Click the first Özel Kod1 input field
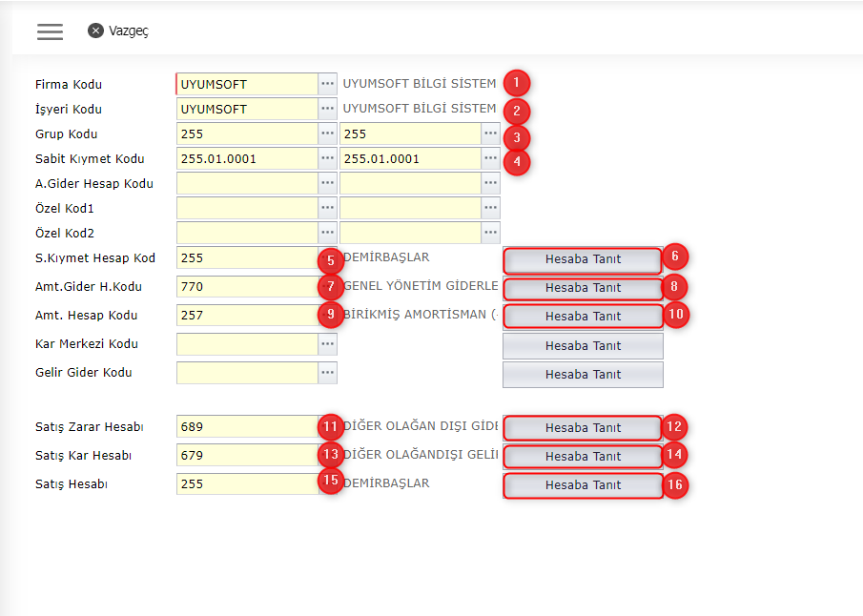863x616 pixels. click(x=246, y=208)
